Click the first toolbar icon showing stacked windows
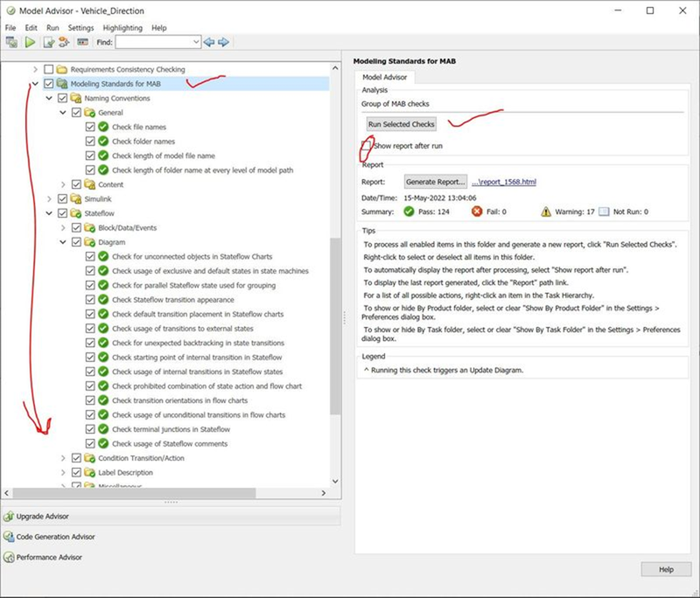The width and height of the screenshot is (700, 598). [x=11, y=42]
